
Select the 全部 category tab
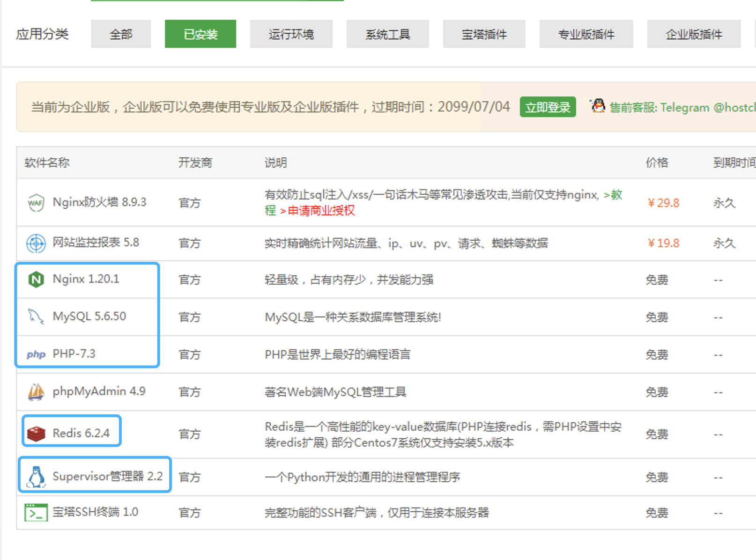point(121,34)
